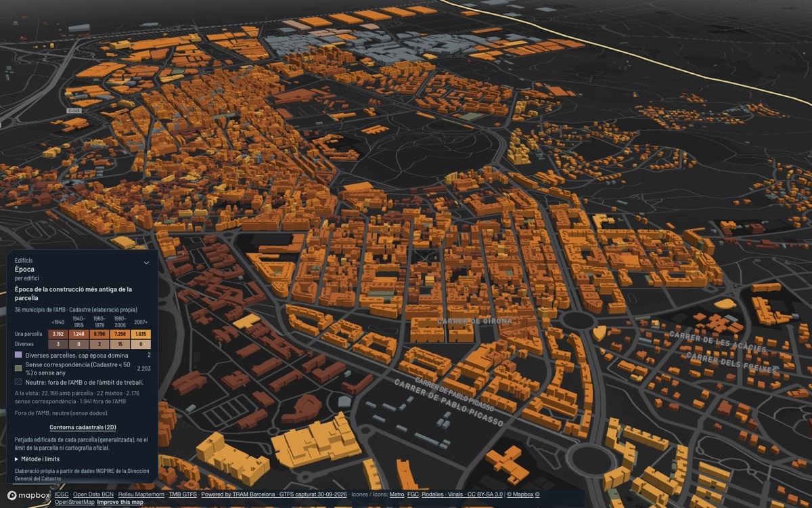Select the Diverses 1960-1979 swatch showing 2
This screenshot has width=812, height=508.
pyautogui.click(x=99, y=344)
